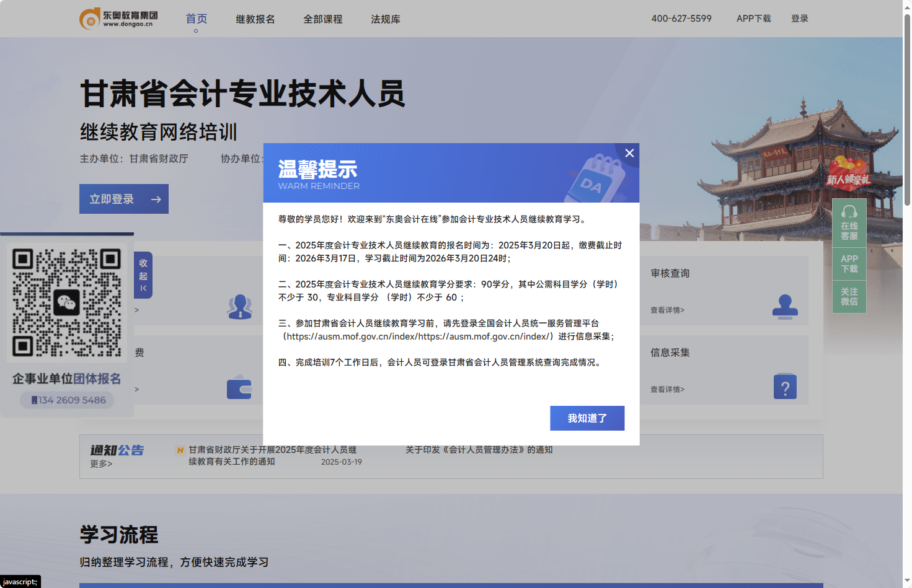
Task: Open 在线客服 headset icon
Action: coord(849,223)
